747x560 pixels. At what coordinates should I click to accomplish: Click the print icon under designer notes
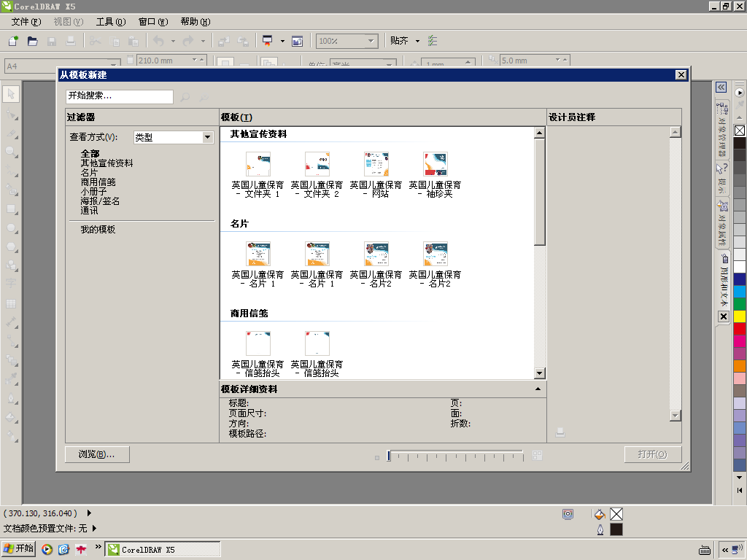(560, 432)
